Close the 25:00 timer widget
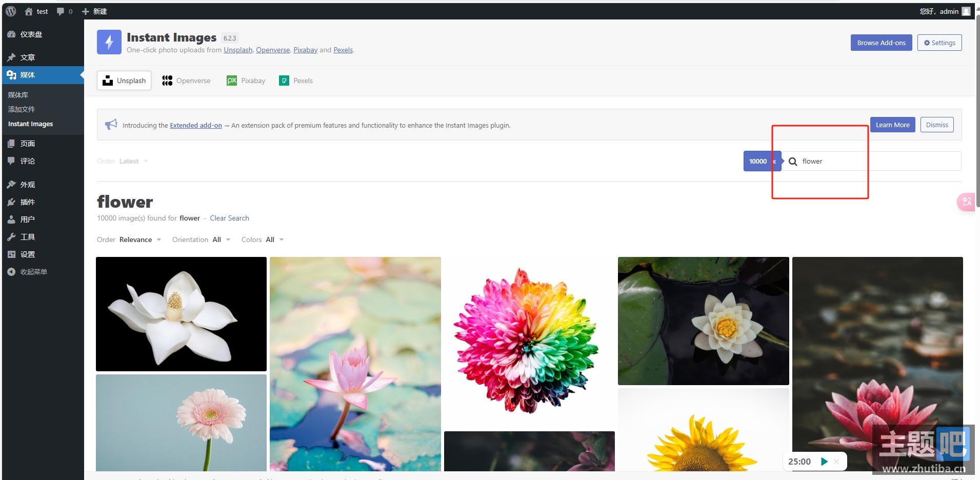980x480 pixels. [x=836, y=462]
